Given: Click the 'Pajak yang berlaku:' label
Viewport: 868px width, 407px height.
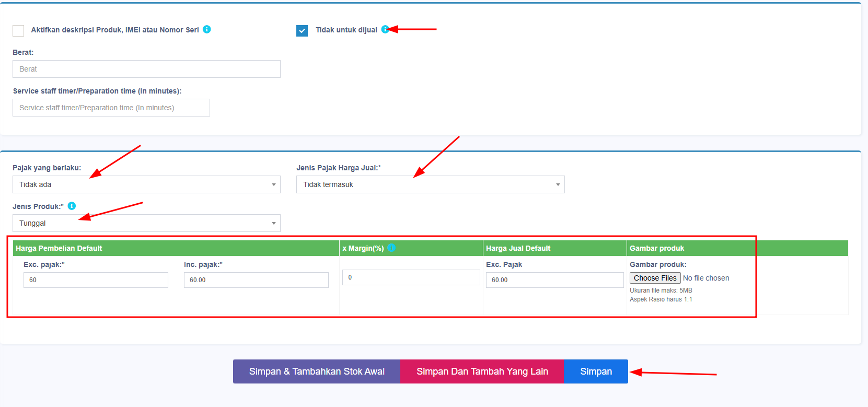Looking at the screenshot, I should point(47,168).
